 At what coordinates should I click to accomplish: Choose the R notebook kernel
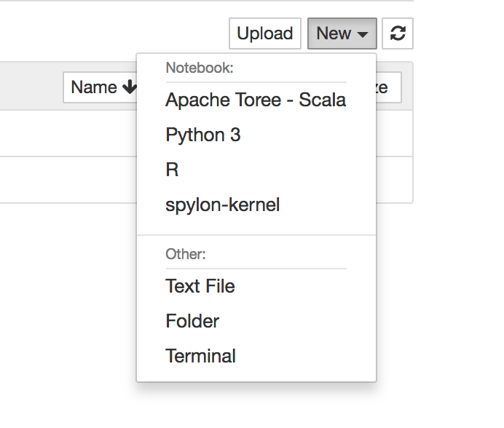tap(172, 170)
